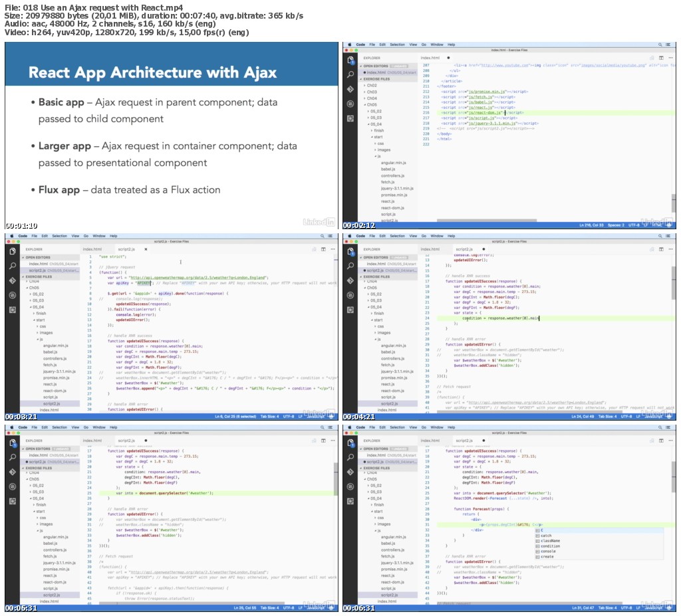This screenshot has height=616, width=681.
Task: Choose className in the autocomplete suggestion list
Action: pyautogui.click(x=550, y=541)
